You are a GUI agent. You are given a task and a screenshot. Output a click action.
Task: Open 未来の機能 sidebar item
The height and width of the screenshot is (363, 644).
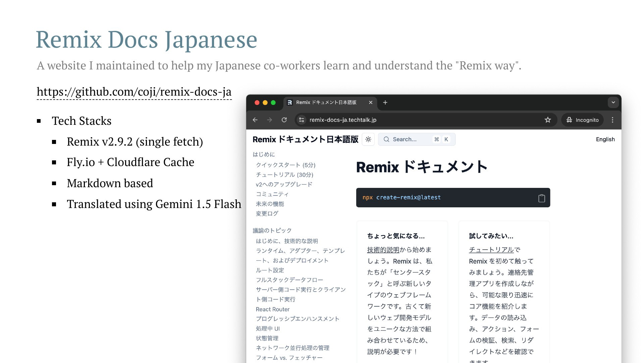click(270, 204)
